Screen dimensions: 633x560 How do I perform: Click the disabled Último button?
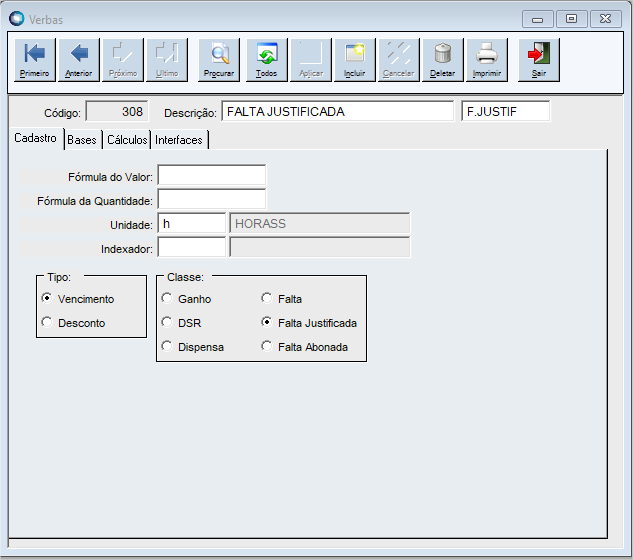167,60
